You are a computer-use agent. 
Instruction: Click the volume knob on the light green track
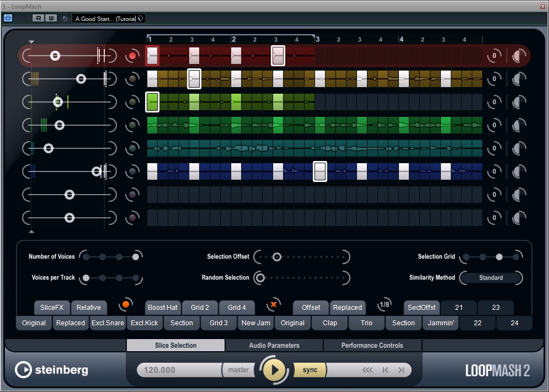519,102
